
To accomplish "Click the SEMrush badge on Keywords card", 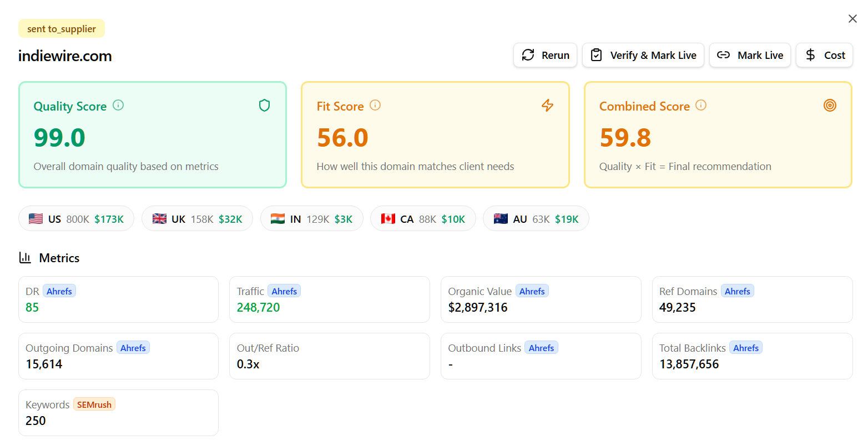I will (94, 404).
